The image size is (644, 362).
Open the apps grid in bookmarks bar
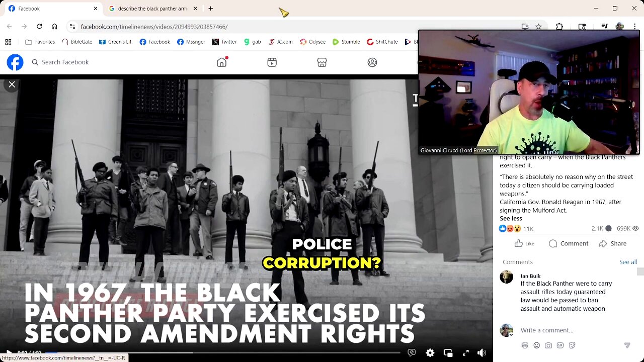(x=8, y=42)
